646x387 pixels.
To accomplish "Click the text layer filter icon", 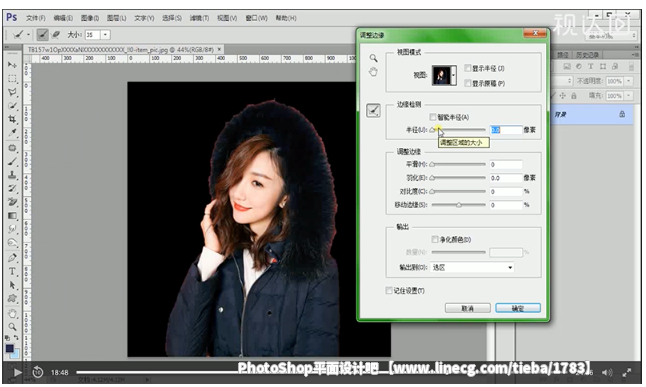I will (590, 66).
